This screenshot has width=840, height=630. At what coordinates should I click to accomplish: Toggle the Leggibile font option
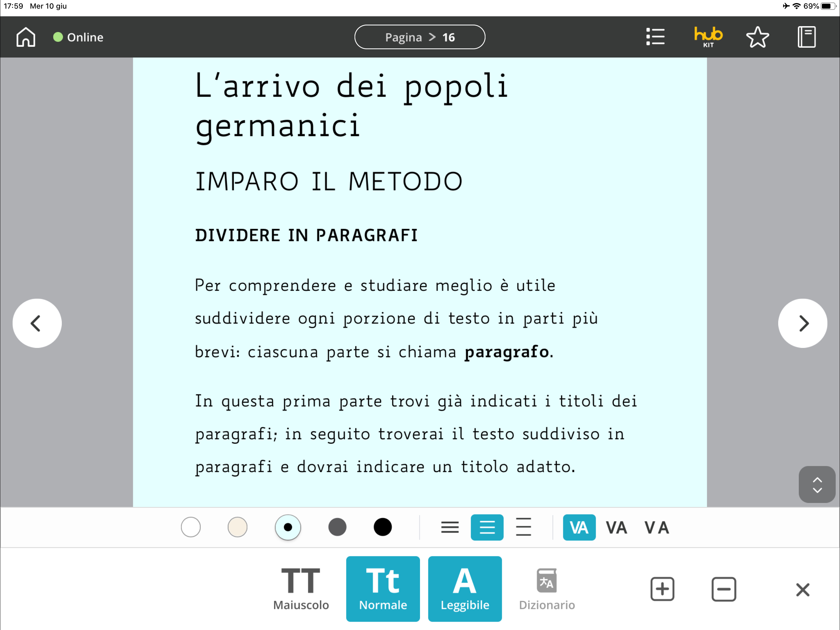click(465, 589)
